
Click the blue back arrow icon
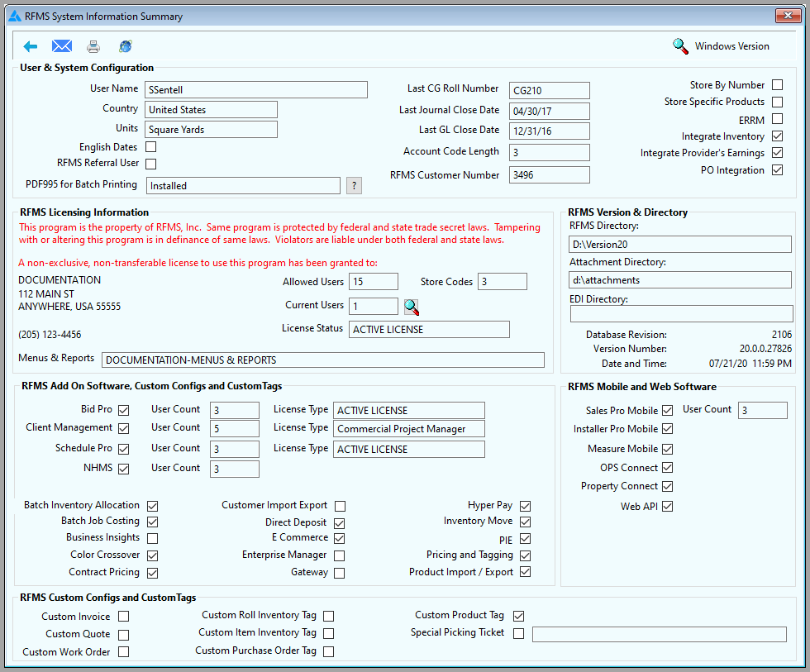point(31,46)
